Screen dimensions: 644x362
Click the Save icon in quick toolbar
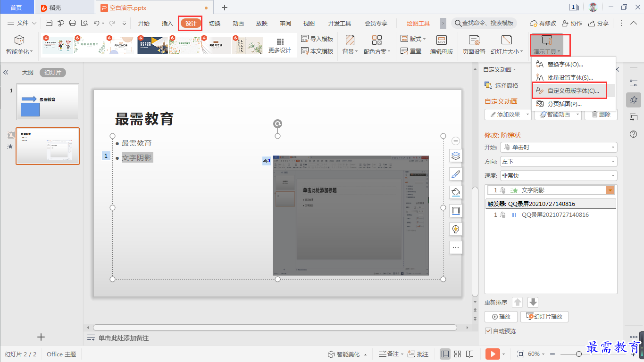tap(49, 23)
